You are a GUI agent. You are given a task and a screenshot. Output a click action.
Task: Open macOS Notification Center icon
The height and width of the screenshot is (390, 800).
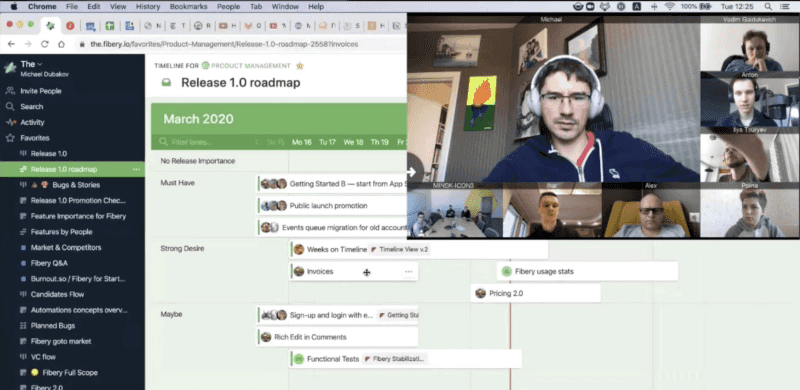click(x=784, y=6)
